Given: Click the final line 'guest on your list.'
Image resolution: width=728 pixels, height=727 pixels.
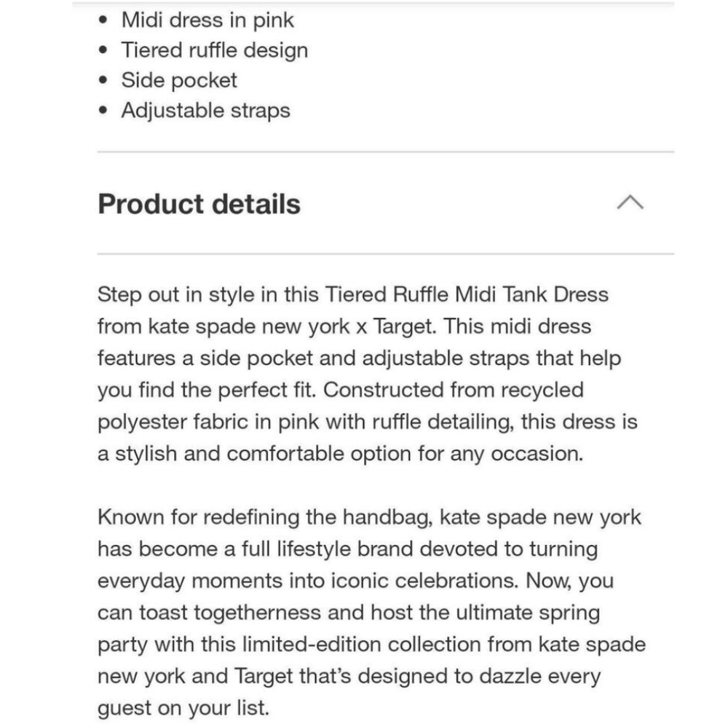Looking at the screenshot, I should pos(183,708).
